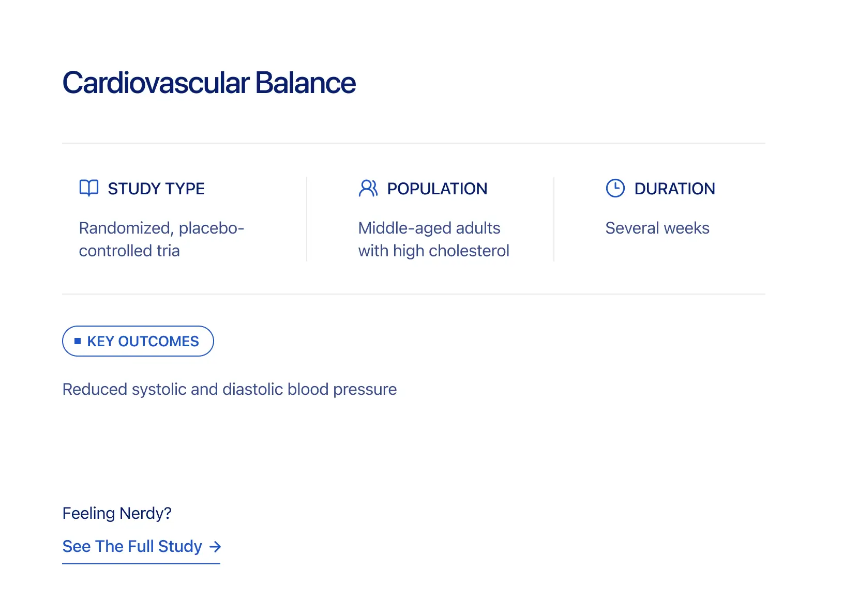Click the right arrow after See The Full Study
Viewport: 843px width, 616px height.
(215, 547)
